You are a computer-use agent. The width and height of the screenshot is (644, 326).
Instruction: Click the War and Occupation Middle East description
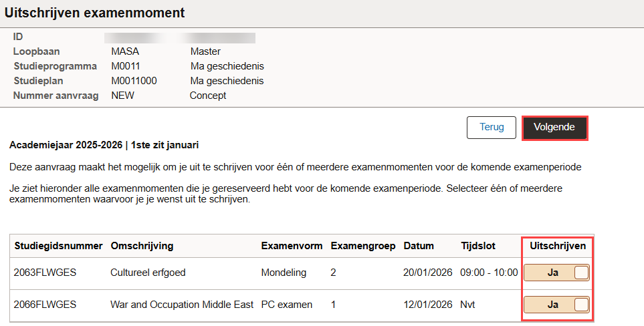pos(182,305)
